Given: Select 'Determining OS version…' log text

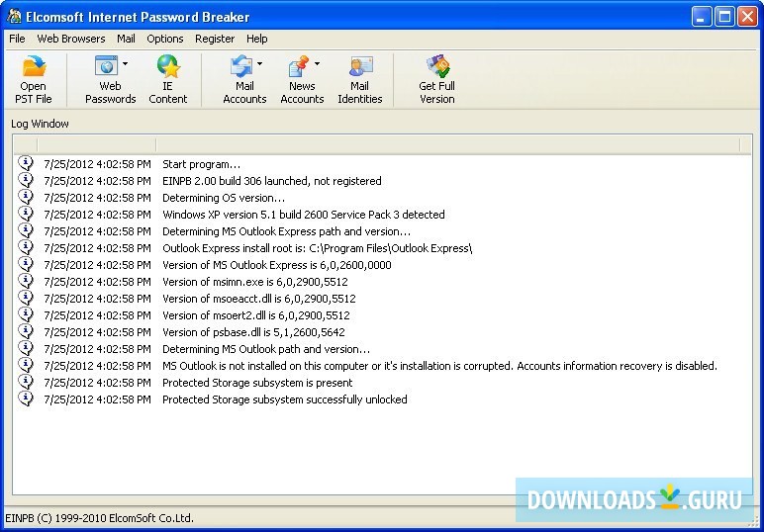Looking at the screenshot, I should (x=224, y=198).
